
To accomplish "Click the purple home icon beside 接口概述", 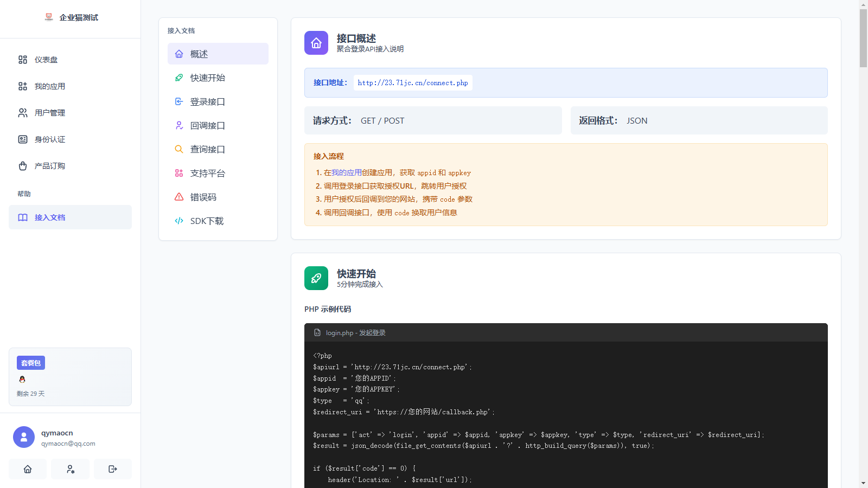I will (316, 43).
